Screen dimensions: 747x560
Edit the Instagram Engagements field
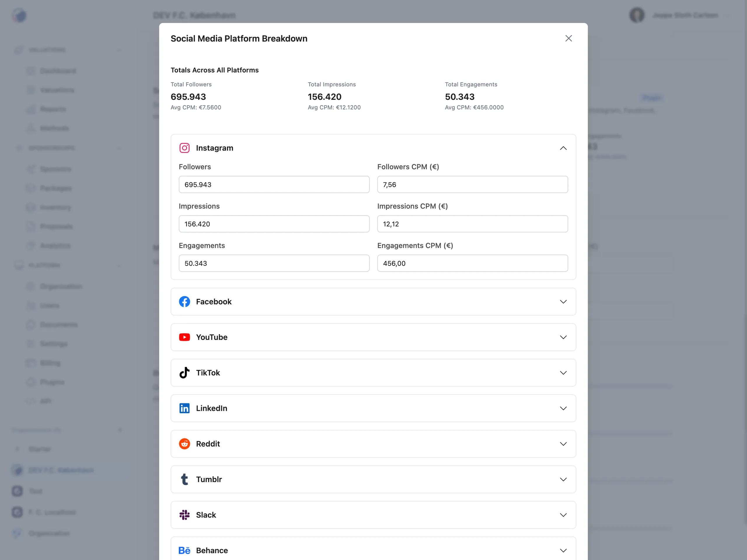tap(274, 263)
